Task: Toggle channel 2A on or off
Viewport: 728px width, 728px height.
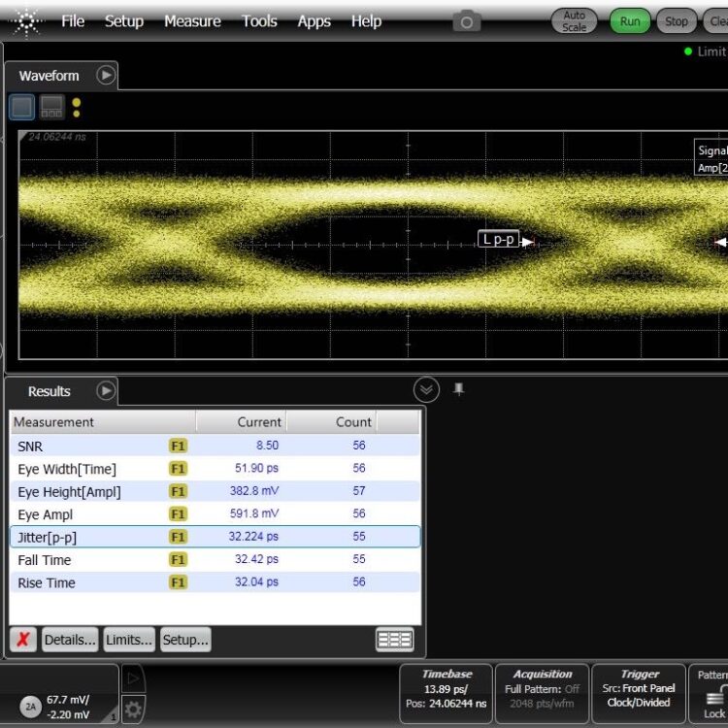Action: tap(31, 707)
